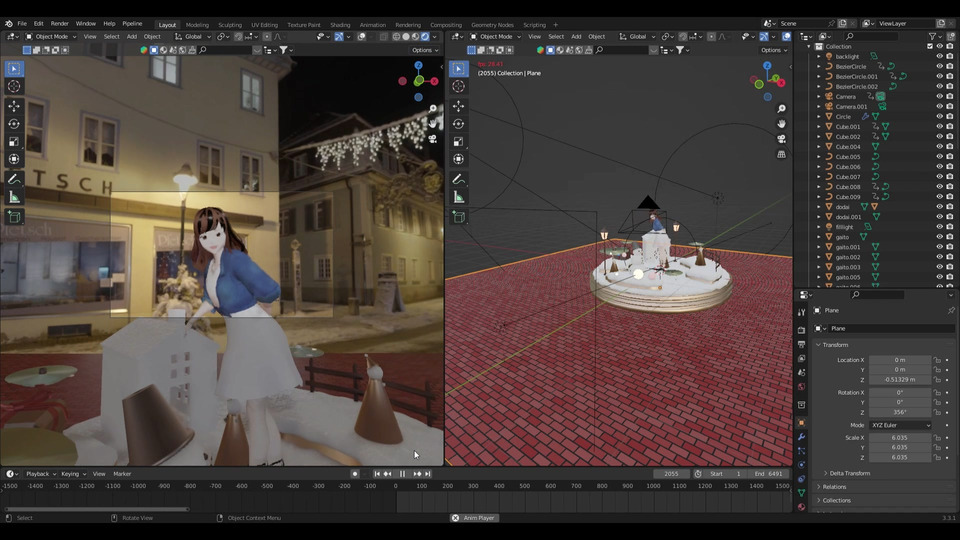Lock Scale X in Transform panel
This screenshot has width=960, height=540.
(937, 438)
